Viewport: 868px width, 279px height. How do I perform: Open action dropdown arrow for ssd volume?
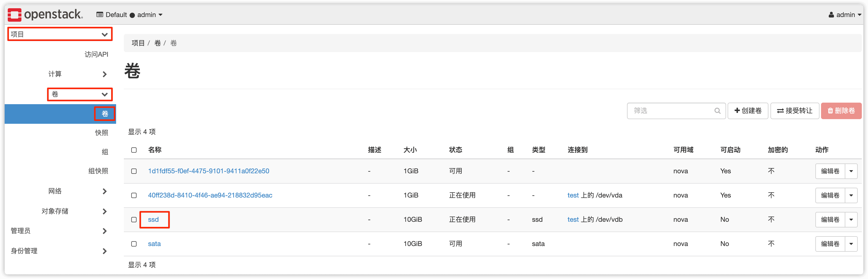(x=851, y=220)
